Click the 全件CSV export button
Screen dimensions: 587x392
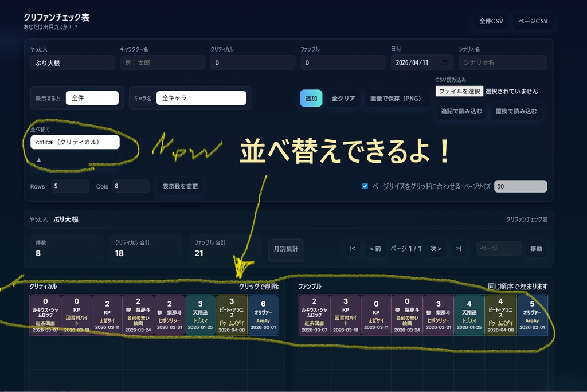pos(491,21)
